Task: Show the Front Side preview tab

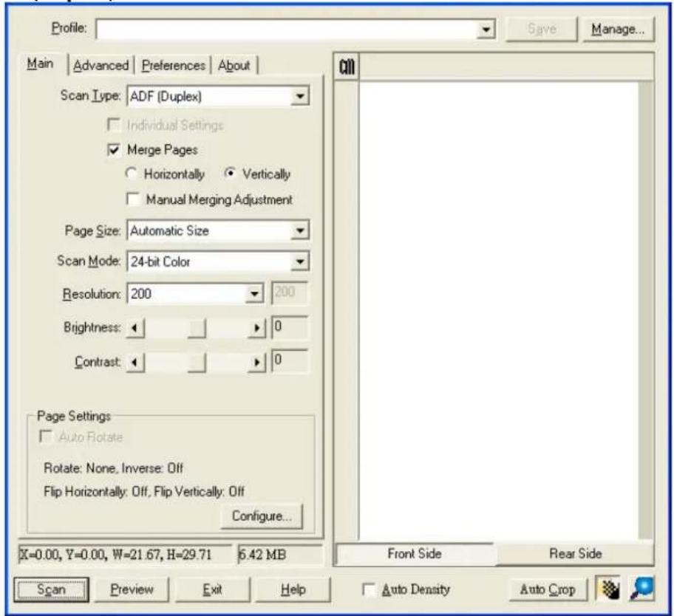Action: tap(415, 554)
